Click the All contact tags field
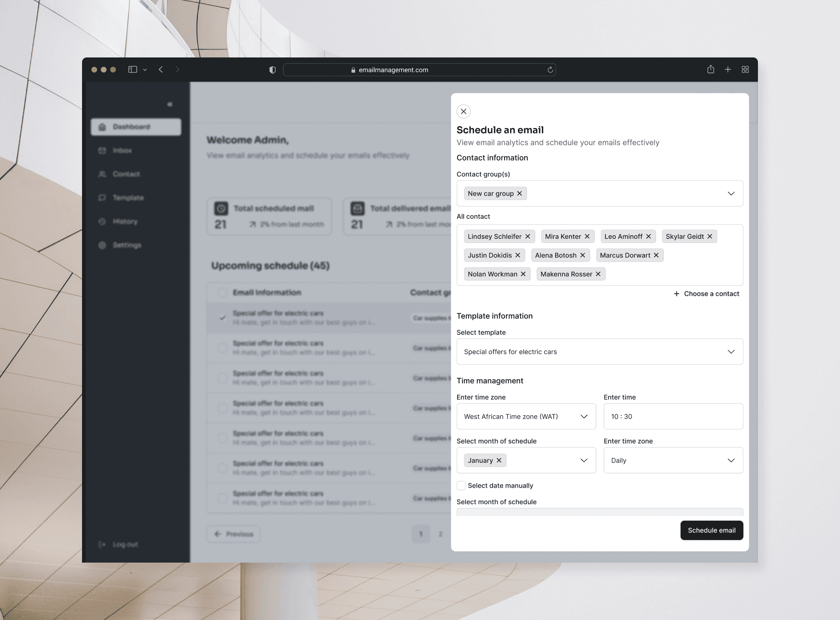840x620 pixels. tap(600, 255)
